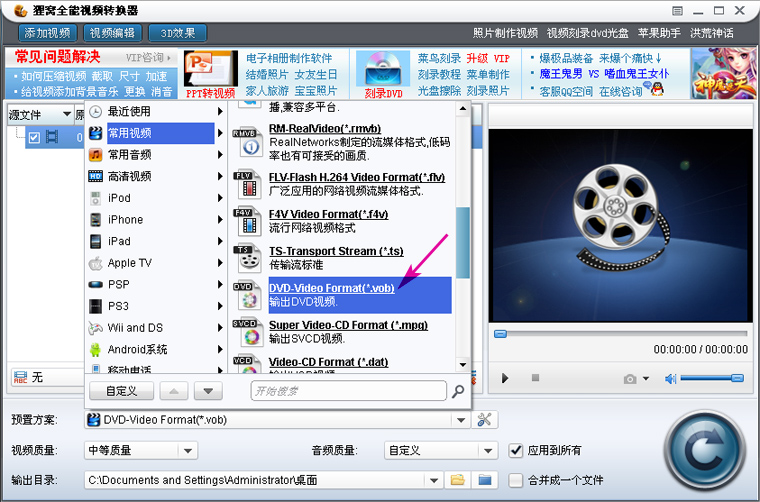Click the snapshot camera icon
The image size is (760, 502).
(630, 378)
